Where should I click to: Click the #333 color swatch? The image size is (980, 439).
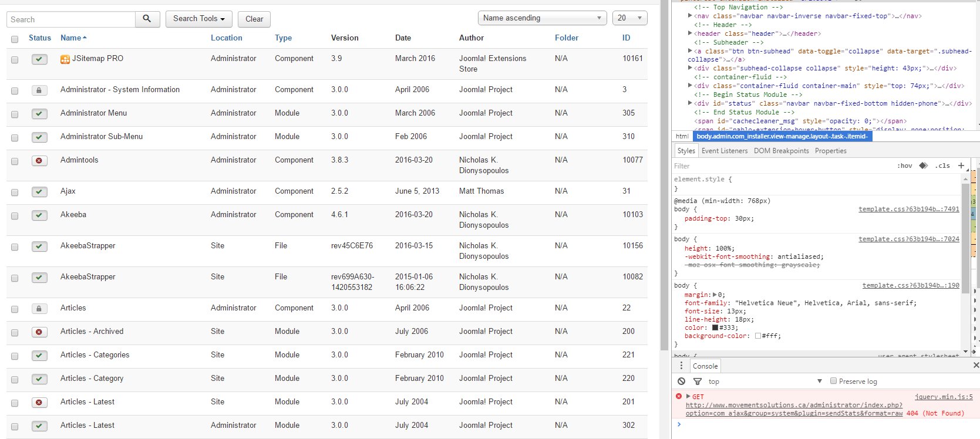(715, 327)
